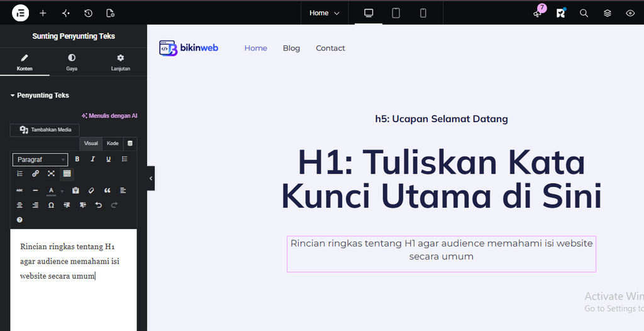This screenshot has width=644, height=331.
Task: Select the H1 Tuliskan Kata Kunci heading
Action: point(441,179)
